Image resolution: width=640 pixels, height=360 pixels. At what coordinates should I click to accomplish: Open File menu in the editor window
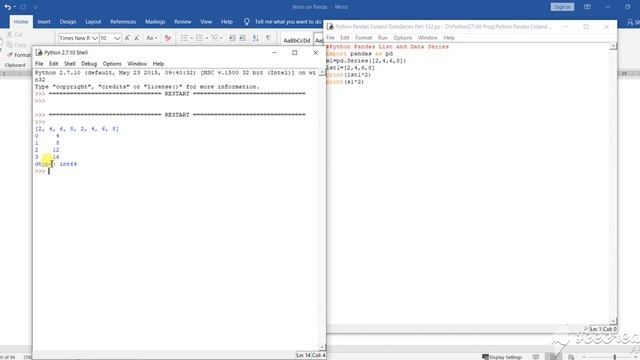[330, 38]
